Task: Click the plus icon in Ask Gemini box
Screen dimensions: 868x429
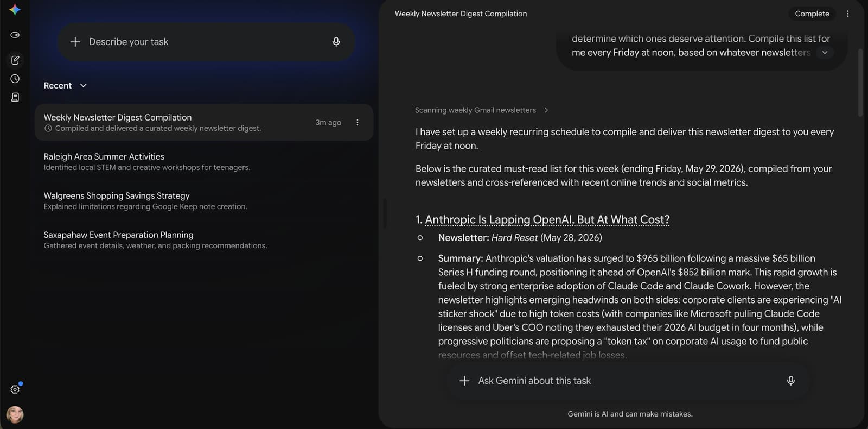Action: click(464, 381)
